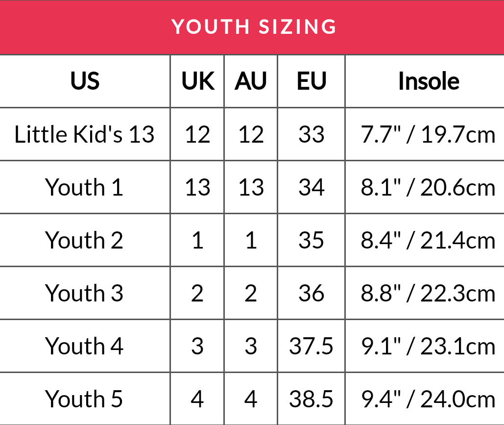Click the US column header
The height and width of the screenshot is (425, 504).
coord(85,81)
